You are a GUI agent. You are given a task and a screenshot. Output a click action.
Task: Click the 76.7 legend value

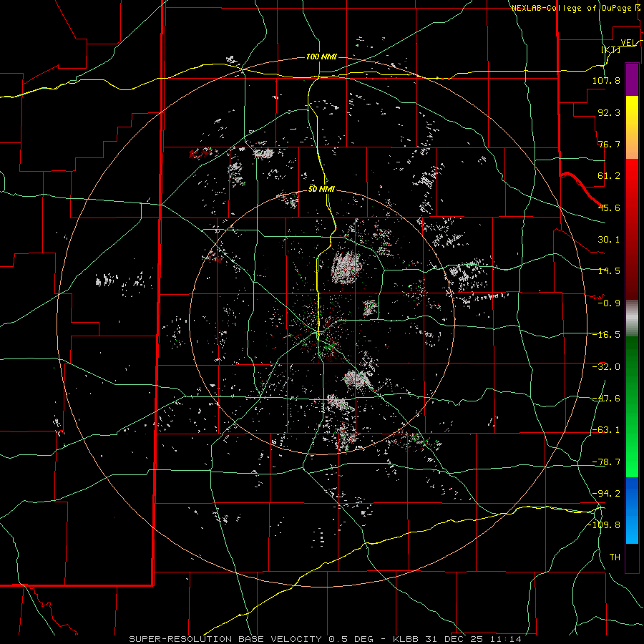click(609, 144)
